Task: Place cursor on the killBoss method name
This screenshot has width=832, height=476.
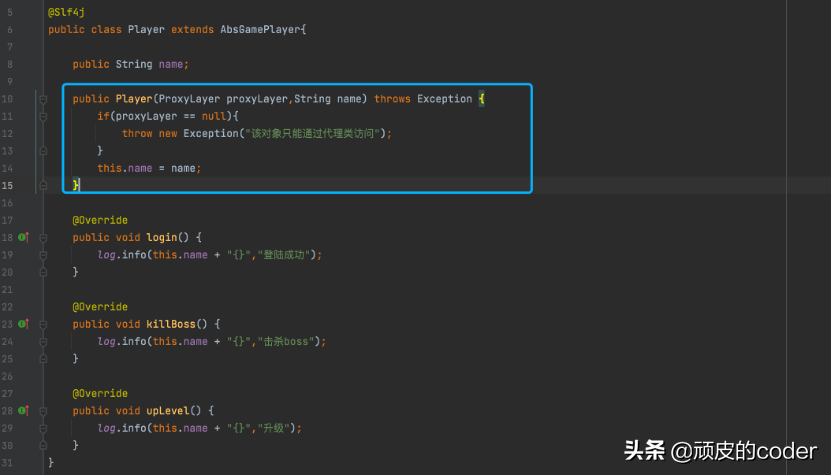Action: [170, 324]
